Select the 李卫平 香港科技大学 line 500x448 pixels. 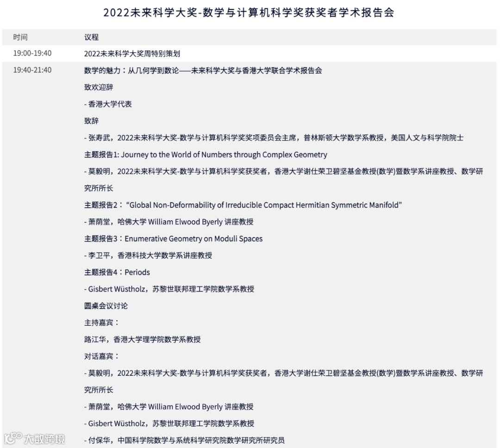click(x=148, y=255)
